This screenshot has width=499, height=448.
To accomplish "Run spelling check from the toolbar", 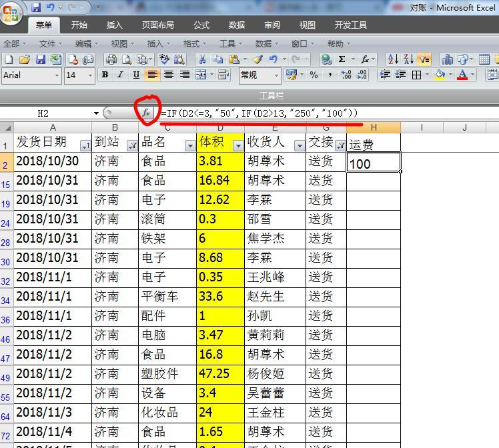I will (164, 59).
